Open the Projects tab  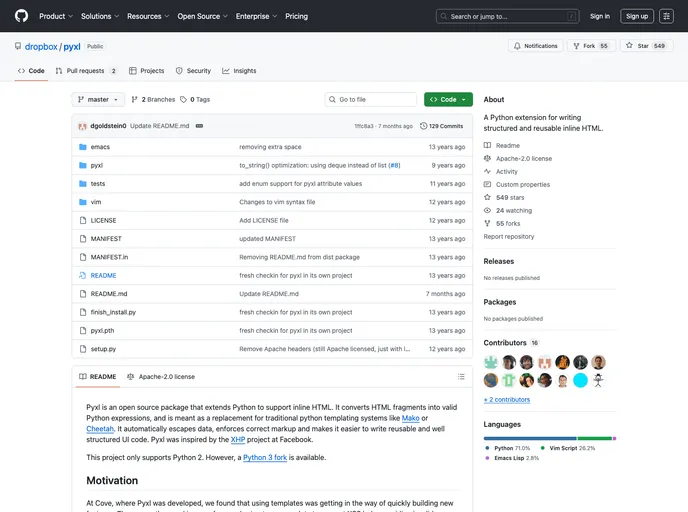coord(147,71)
